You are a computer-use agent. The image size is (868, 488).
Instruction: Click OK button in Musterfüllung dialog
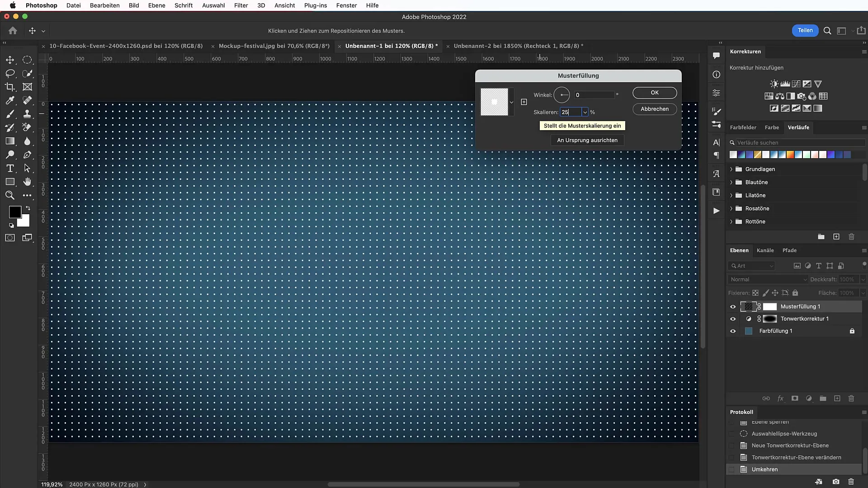(x=655, y=92)
